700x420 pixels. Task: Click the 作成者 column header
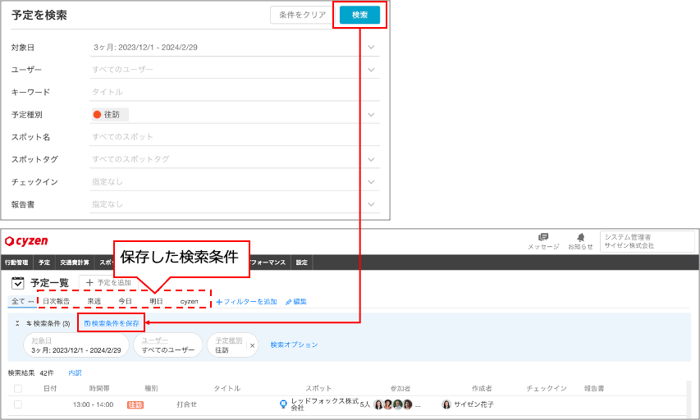[482, 389]
